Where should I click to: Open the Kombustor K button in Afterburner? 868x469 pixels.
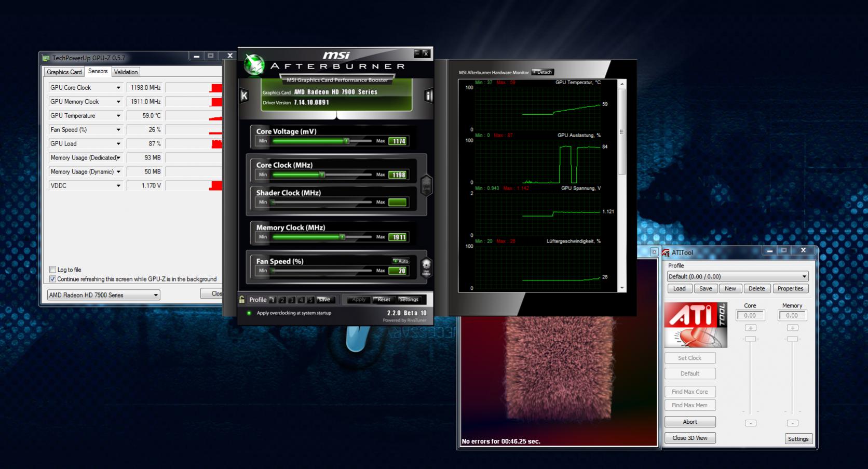point(244,96)
